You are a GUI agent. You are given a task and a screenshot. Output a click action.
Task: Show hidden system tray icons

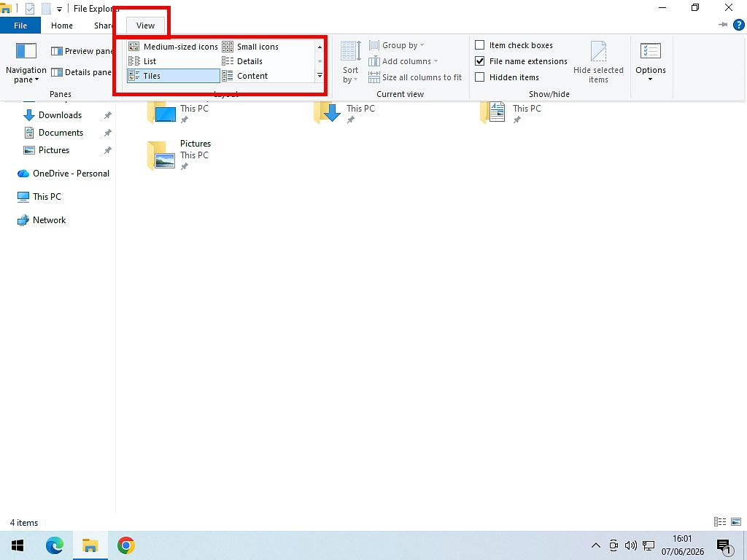coord(595,545)
